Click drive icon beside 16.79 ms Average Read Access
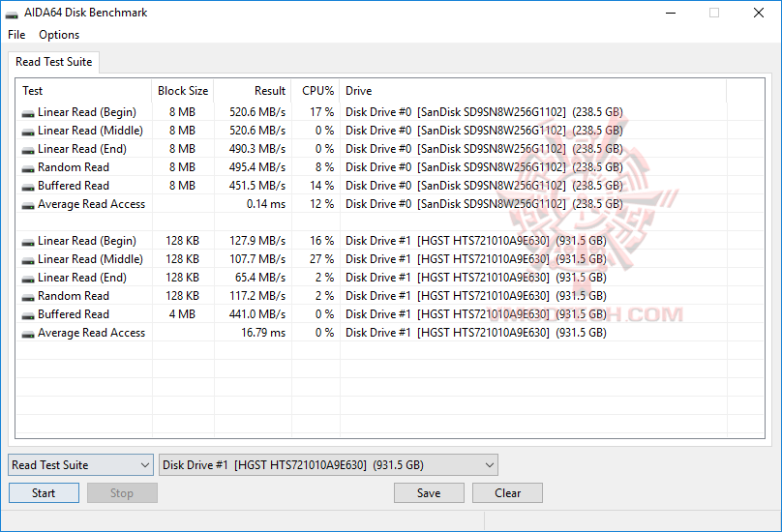The width and height of the screenshot is (782, 532). point(28,335)
